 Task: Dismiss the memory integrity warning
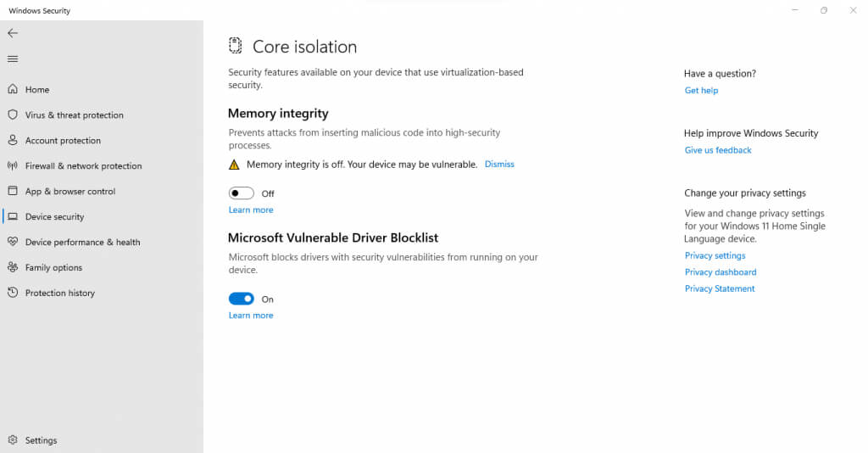(x=499, y=165)
